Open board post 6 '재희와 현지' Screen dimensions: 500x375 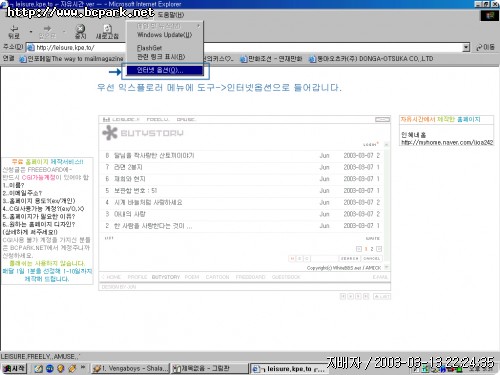[130, 179]
